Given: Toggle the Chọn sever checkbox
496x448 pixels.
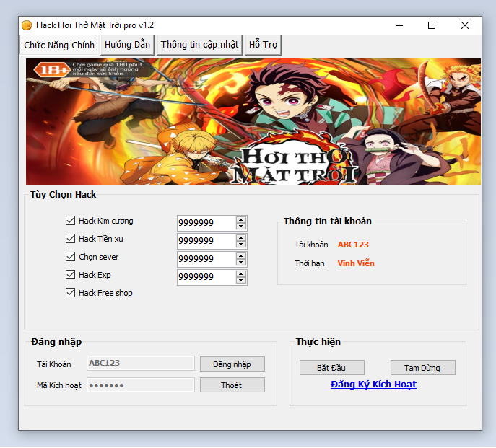Looking at the screenshot, I should tap(71, 257).
